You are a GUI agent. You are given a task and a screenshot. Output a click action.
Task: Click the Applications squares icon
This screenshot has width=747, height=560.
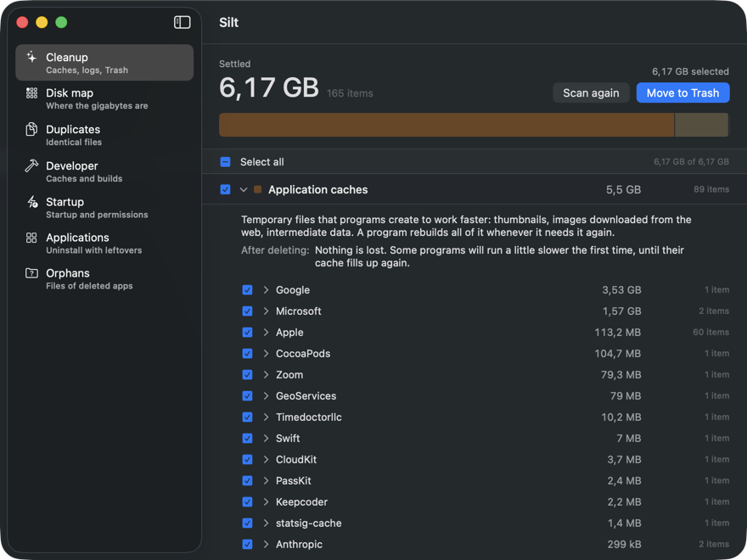[31, 238]
